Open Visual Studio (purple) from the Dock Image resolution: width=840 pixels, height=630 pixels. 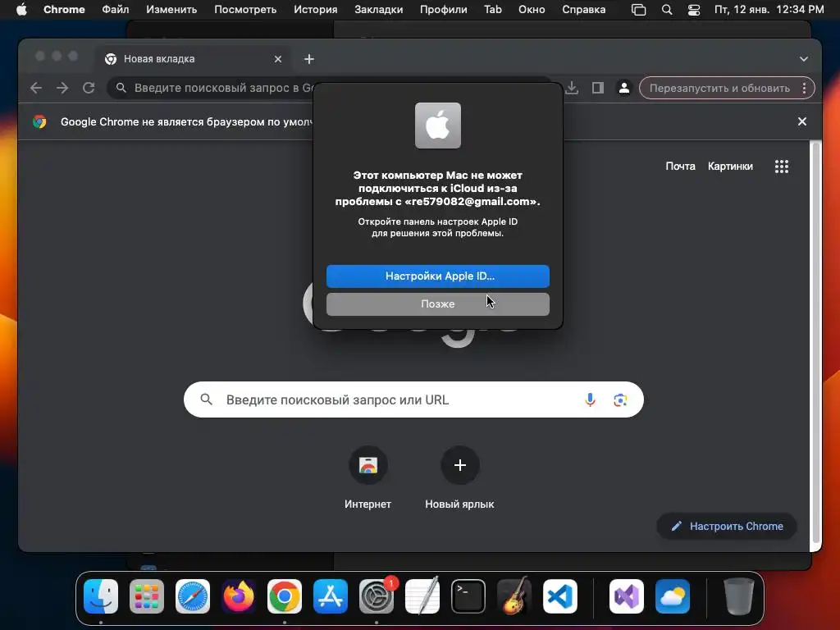[627, 596]
